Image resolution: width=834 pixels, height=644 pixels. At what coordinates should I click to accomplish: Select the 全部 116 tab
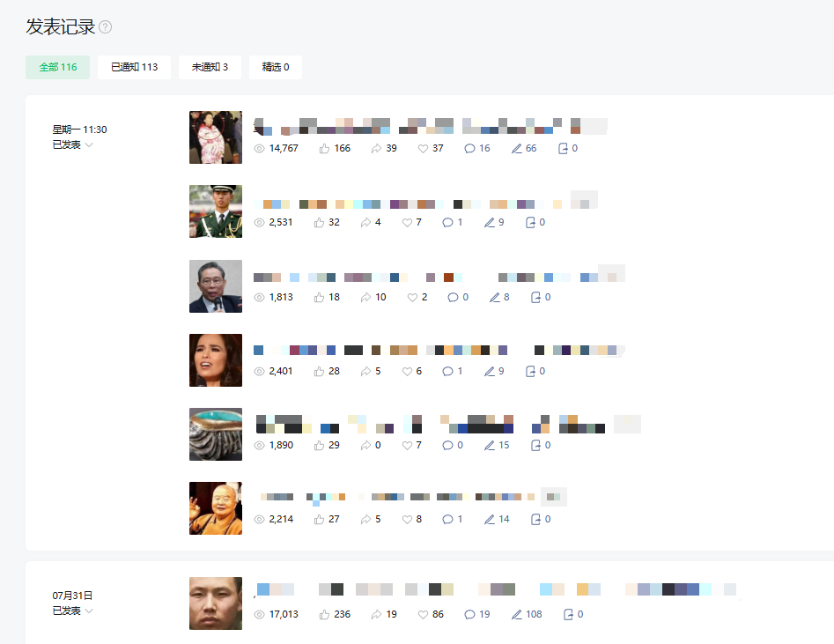click(57, 67)
